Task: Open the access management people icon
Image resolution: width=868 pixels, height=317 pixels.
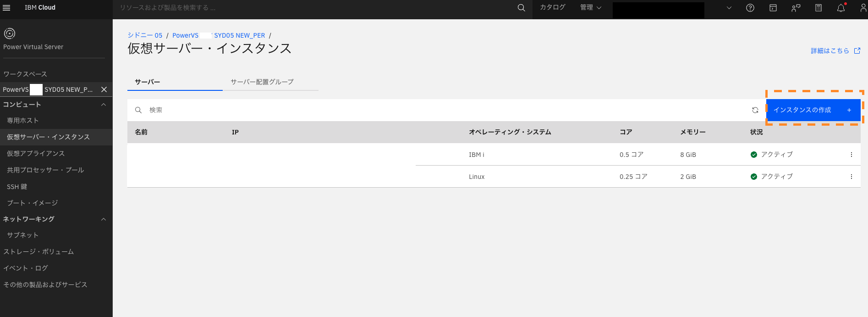Action: tap(796, 8)
